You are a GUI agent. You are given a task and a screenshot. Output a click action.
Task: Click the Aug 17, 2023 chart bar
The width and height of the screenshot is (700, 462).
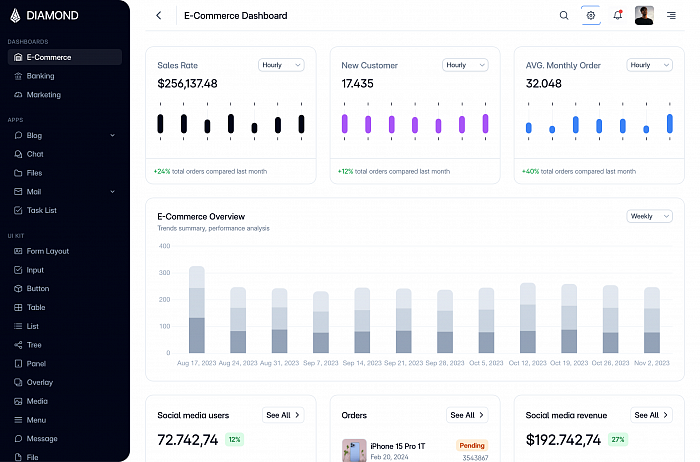197,309
